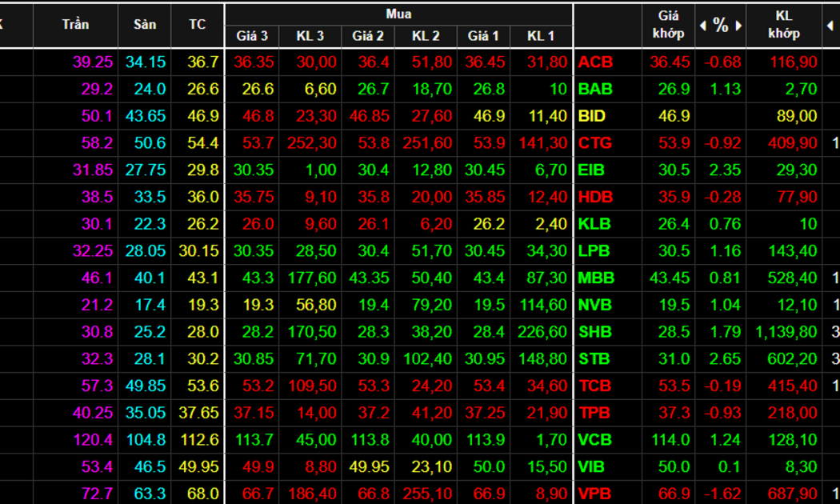Click TCB ceiling price 57.3
The width and height of the screenshot is (840, 504).
pyautogui.click(x=97, y=386)
